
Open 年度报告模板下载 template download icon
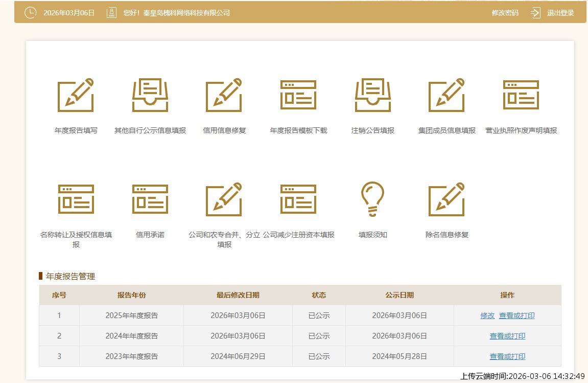[x=298, y=95]
